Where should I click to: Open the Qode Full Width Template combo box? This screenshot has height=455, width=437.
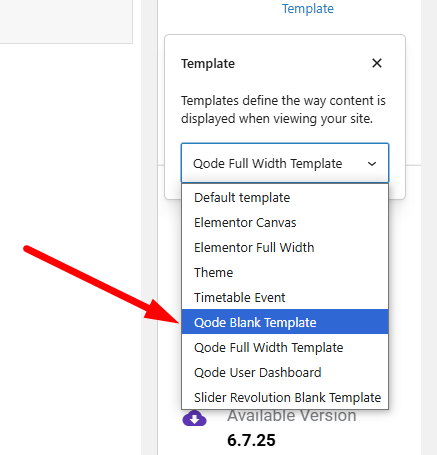coord(285,163)
